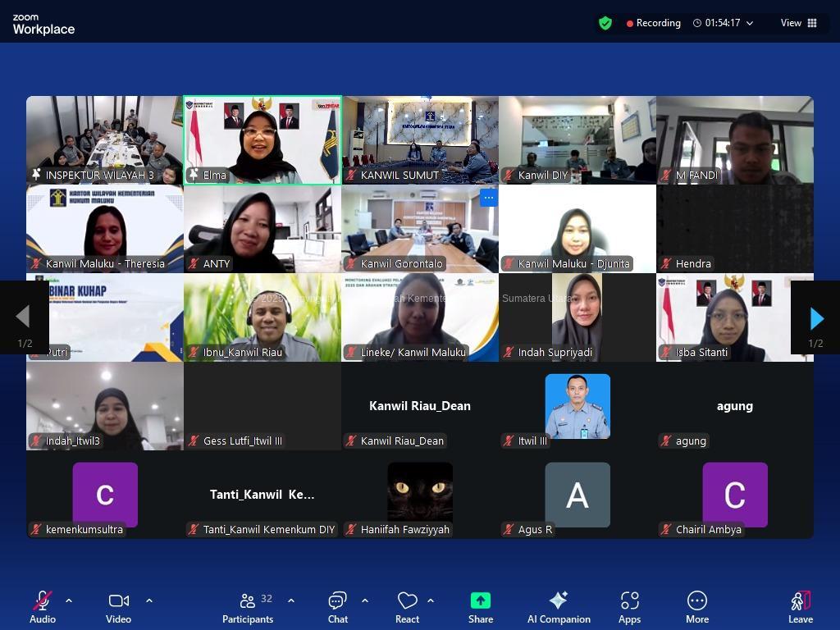Screen dimensions: 840x630
Task: Click the green encryption shield icon
Action: [605, 23]
